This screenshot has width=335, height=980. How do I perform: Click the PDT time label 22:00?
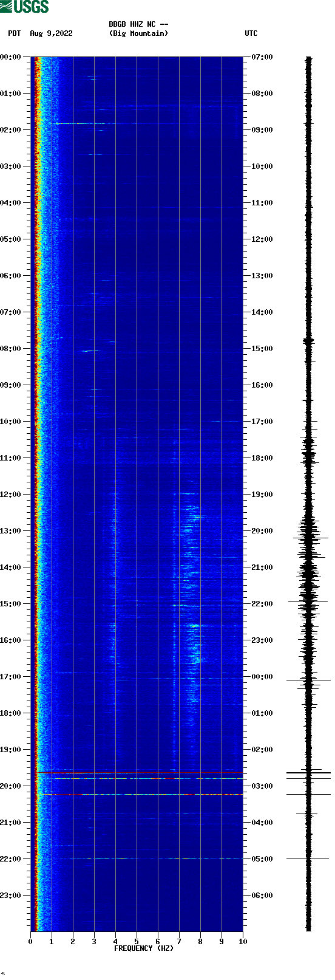point(11,859)
